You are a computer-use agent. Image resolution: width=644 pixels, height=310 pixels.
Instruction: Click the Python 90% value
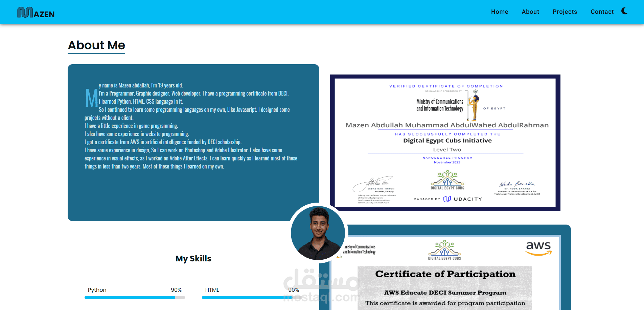(x=176, y=290)
